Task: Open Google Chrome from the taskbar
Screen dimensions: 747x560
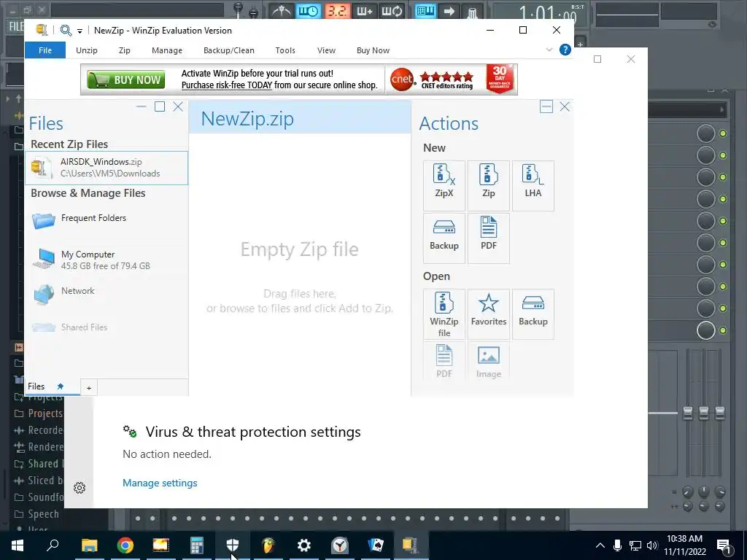Action: [x=125, y=545]
